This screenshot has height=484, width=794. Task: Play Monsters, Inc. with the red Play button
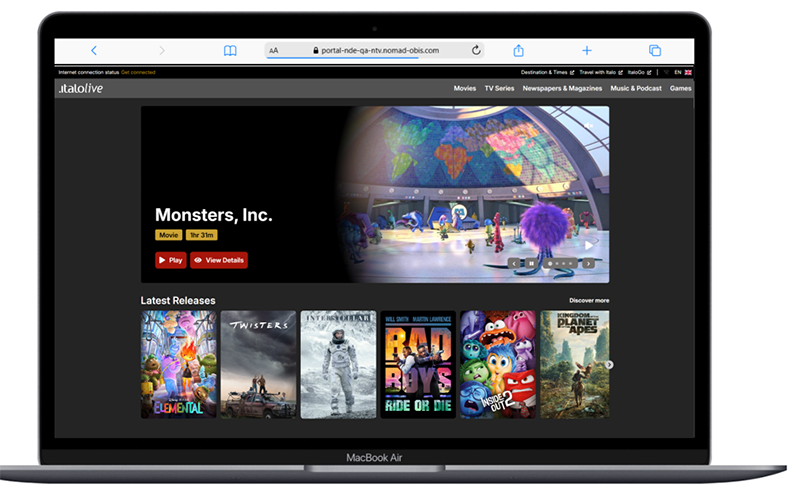[171, 260]
